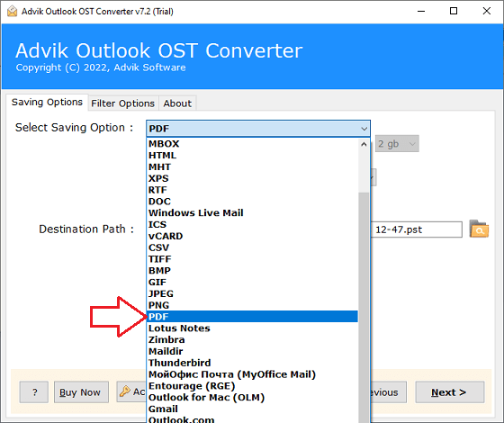Pick RTF in the dropdown list
The width and height of the screenshot is (504, 423).
click(252, 190)
